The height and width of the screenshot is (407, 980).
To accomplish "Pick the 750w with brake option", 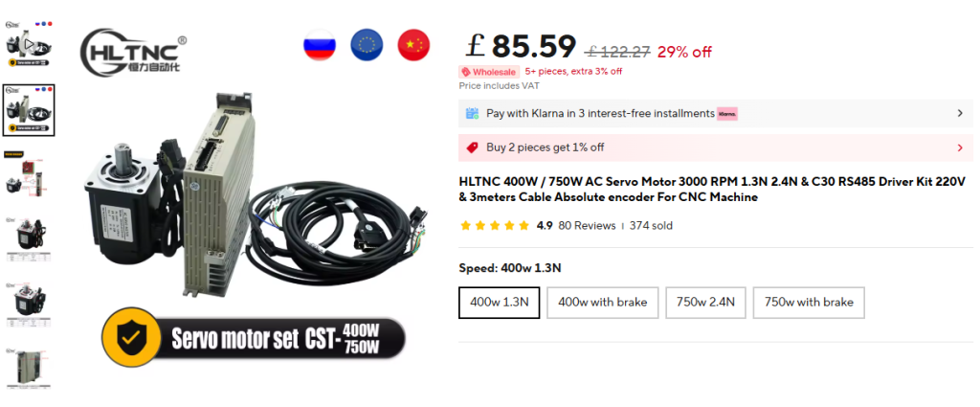I will click(x=808, y=302).
